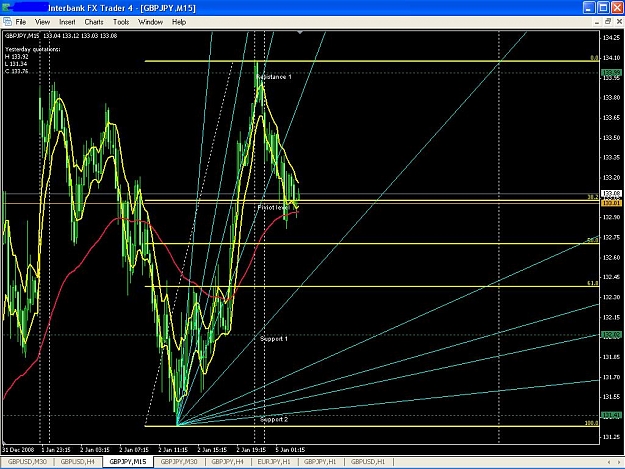
Task: Click the '5 Jan 01:15' time label
Action: click(291, 449)
